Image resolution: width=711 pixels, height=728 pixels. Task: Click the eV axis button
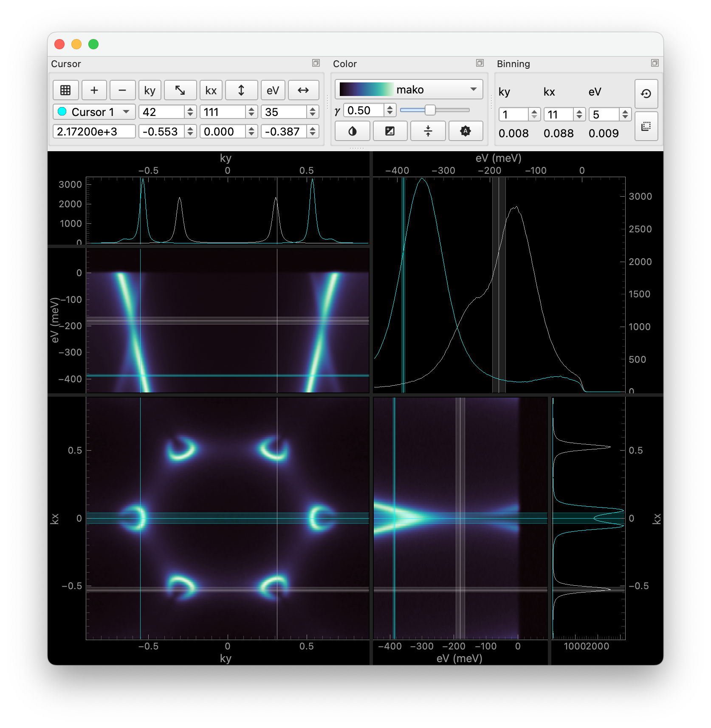pyautogui.click(x=273, y=90)
